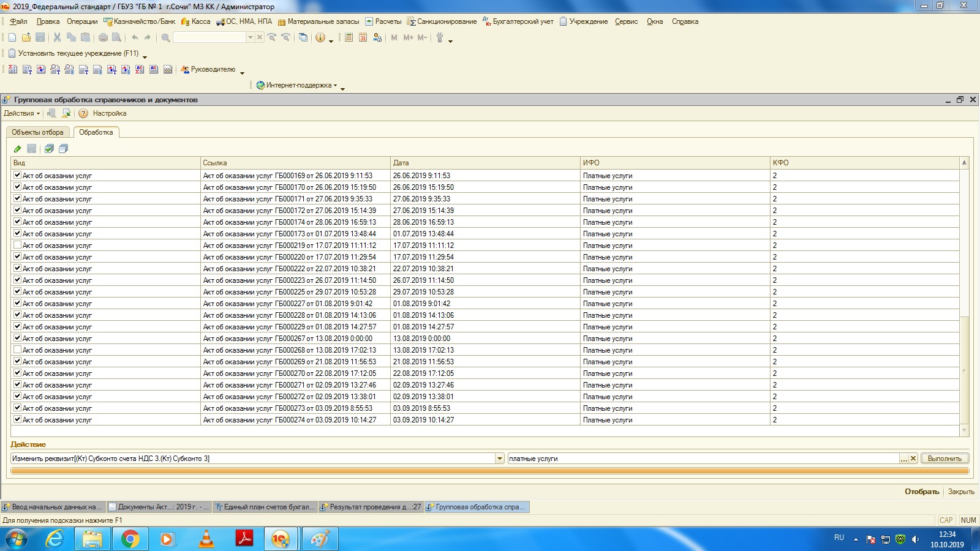
Task: Click the volume speaker tray icon
Action: pos(915,539)
